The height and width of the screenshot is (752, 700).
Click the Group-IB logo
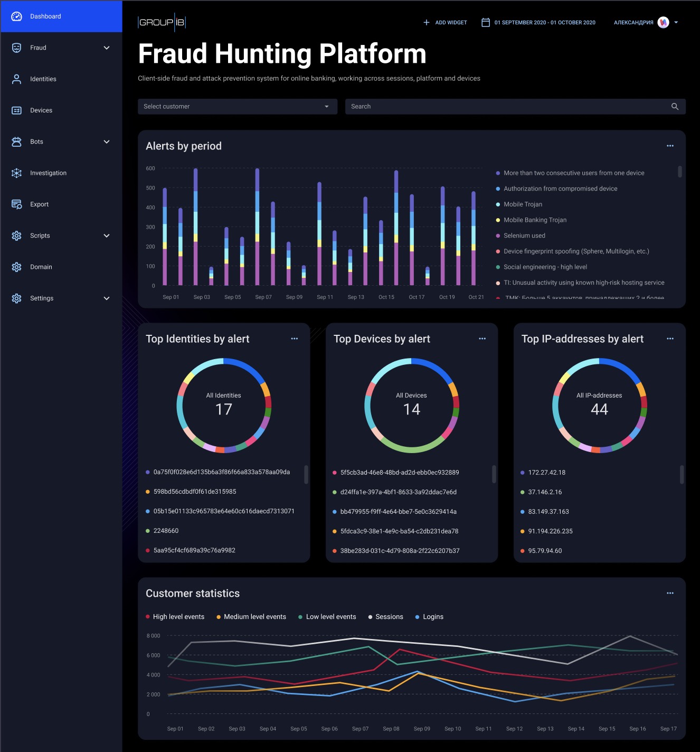(162, 22)
